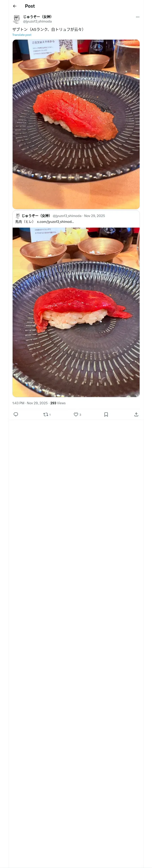
Task: Click the x.com/jyuzo13_shimod... link
Action: [x=55, y=221]
